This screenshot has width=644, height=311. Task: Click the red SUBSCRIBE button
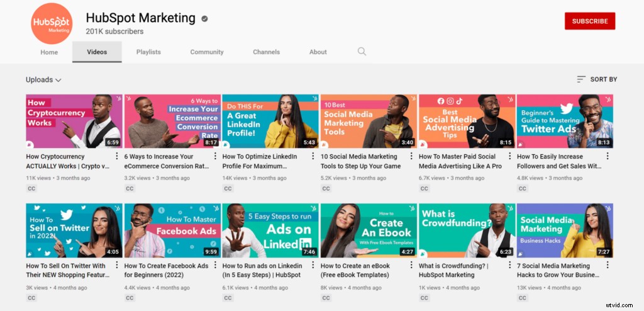point(590,21)
